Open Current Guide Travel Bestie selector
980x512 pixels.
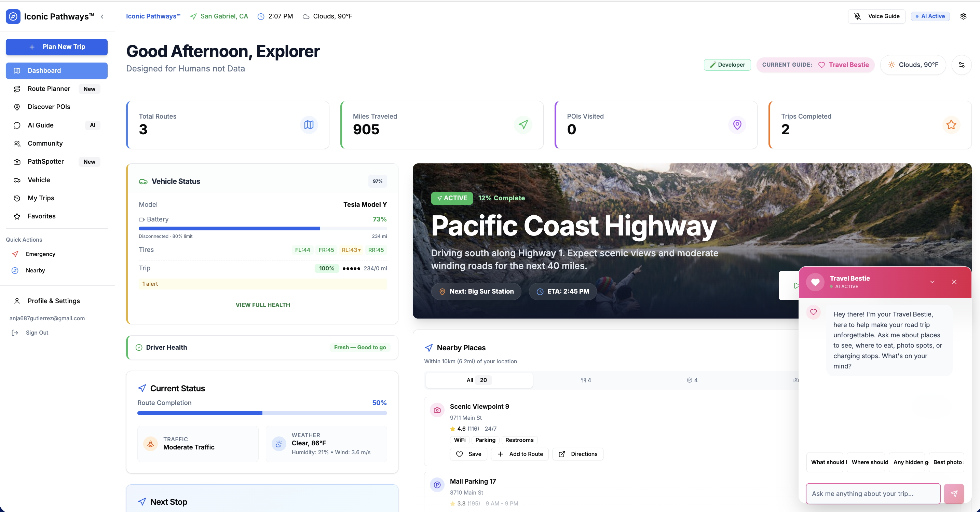click(815, 65)
